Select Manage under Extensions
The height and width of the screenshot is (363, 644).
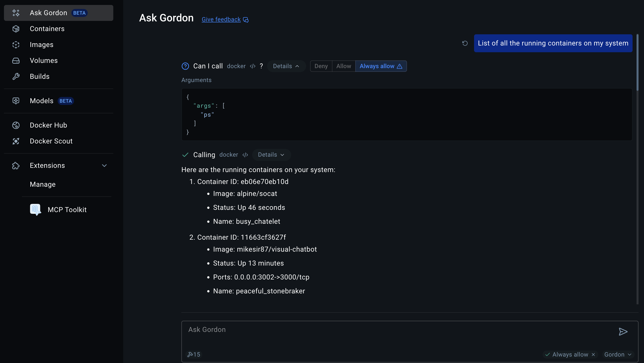click(42, 184)
